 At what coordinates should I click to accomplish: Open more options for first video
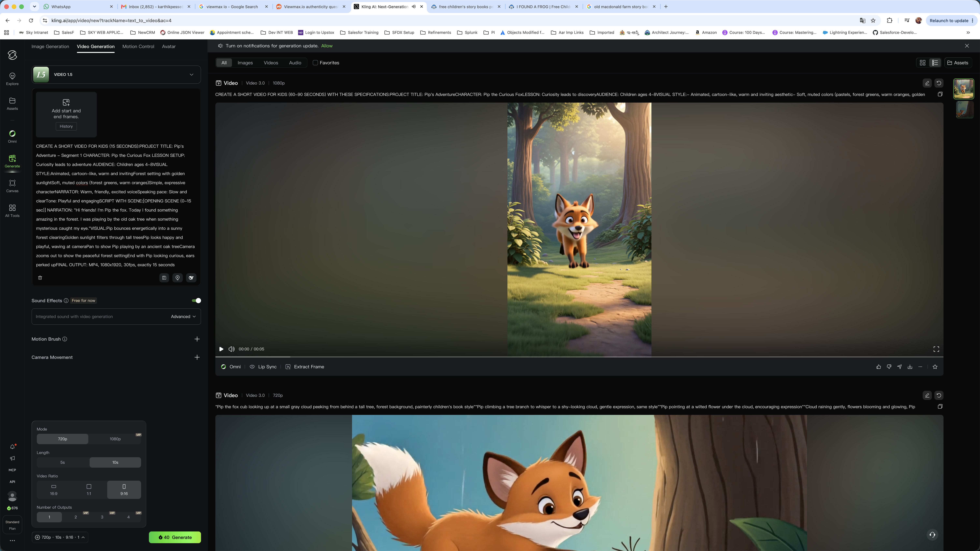[920, 367]
